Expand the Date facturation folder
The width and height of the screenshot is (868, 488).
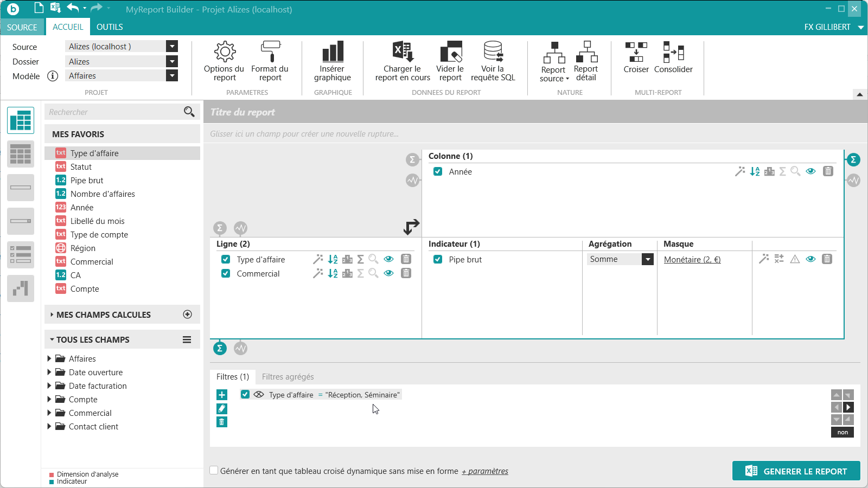tap(49, 386)
